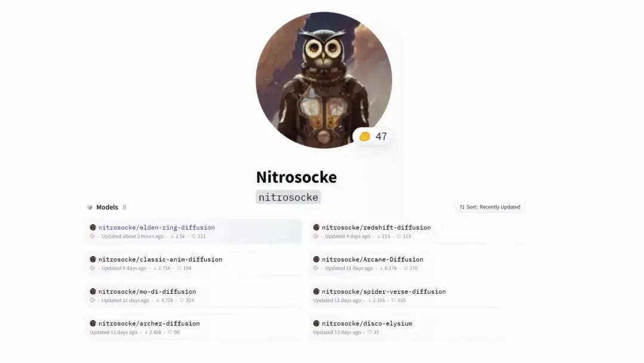644x363 pixels.
Task: Open nitrosocke/archer-diffusion model
Action: (x=149, y=324)
